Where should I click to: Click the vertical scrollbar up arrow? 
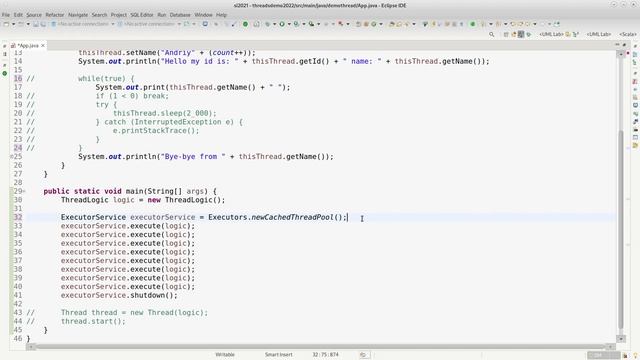coord(621,54)
